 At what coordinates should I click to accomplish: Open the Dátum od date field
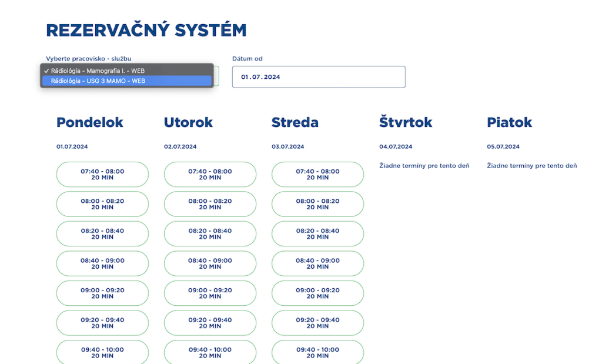[319, 77]
